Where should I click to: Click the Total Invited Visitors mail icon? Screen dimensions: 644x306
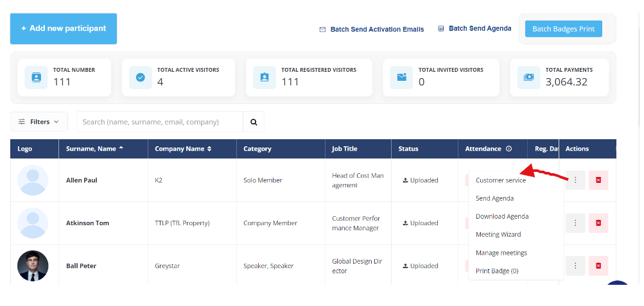point(402,77)
